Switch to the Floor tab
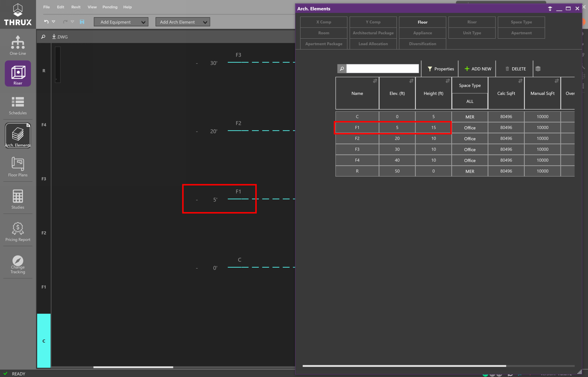 [422, 22]
